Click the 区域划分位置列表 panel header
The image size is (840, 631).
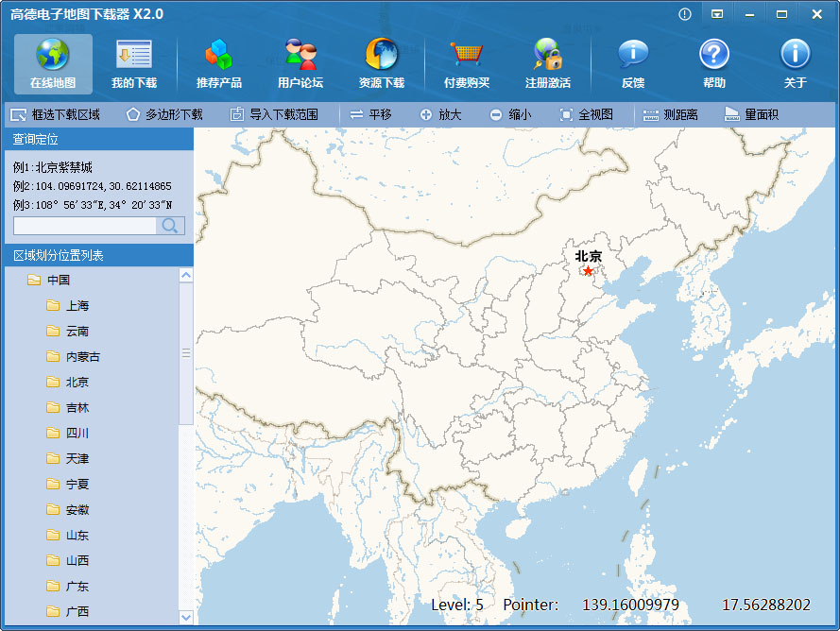(99, 255)
